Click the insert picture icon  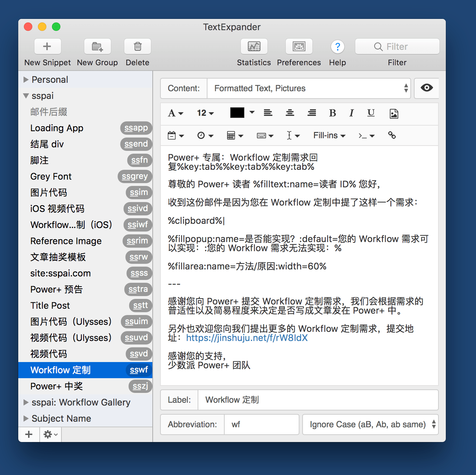pyautogui.click(x=394, y=113)
